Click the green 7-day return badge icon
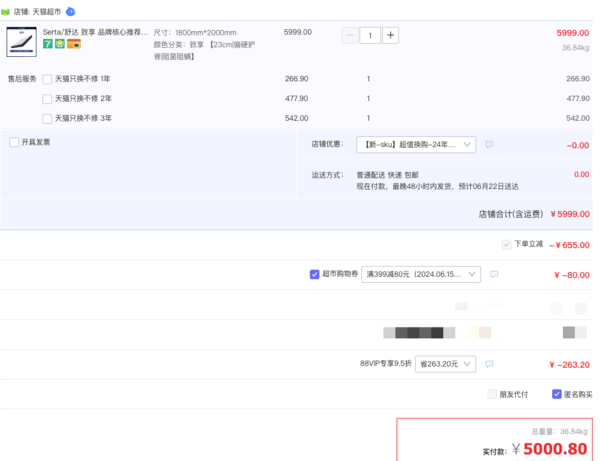This screenshot has height=461, width=600. [x=48, y=44]
